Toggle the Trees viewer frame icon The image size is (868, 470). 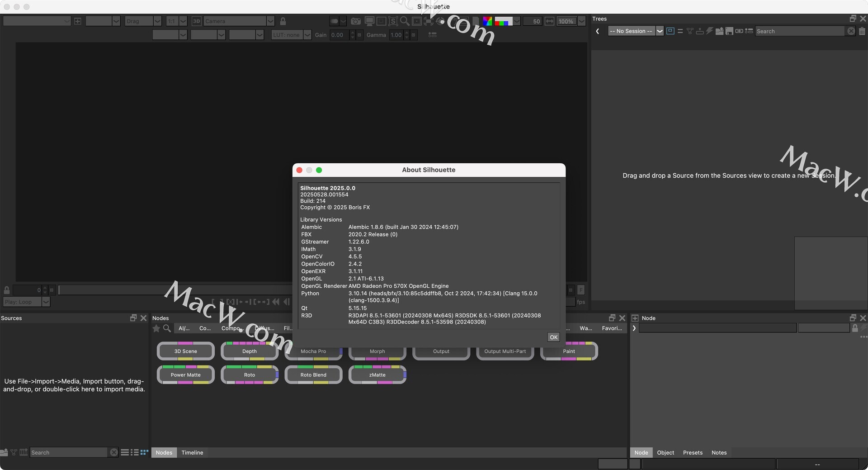click(x=670, y=31)
